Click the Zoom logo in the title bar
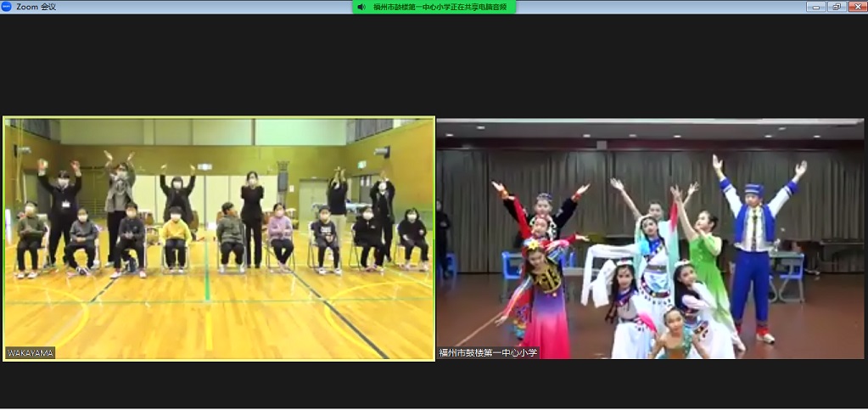This screenshot has height=410, width=868. tap(8, 7)
